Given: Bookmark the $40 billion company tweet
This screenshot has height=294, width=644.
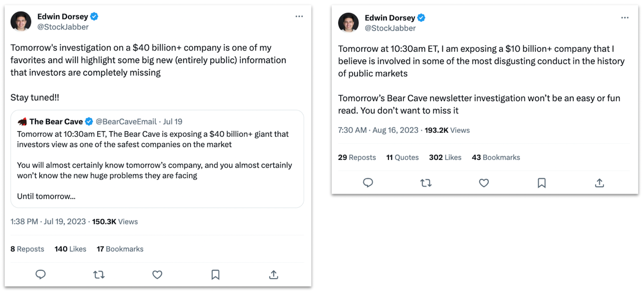Looking at the screenshot, I should pyautogui.click(x=215, y=275).
